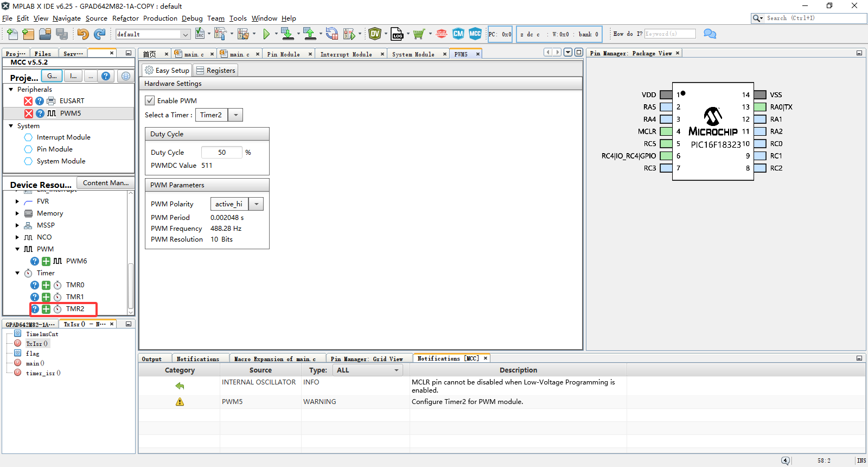Click the Open Project toolbar icon
Image resolution: width=868 pixels, height=467 pixels.
click(x=45, y=34)
